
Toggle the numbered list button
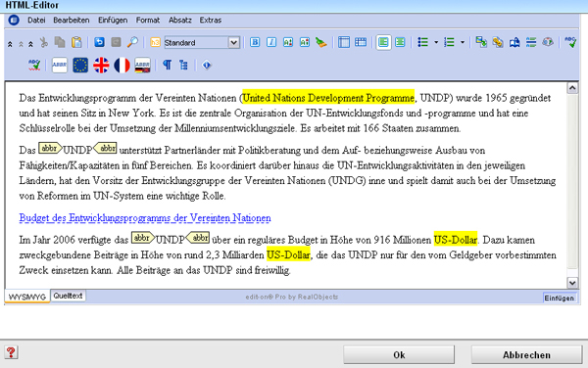(449, 42)
